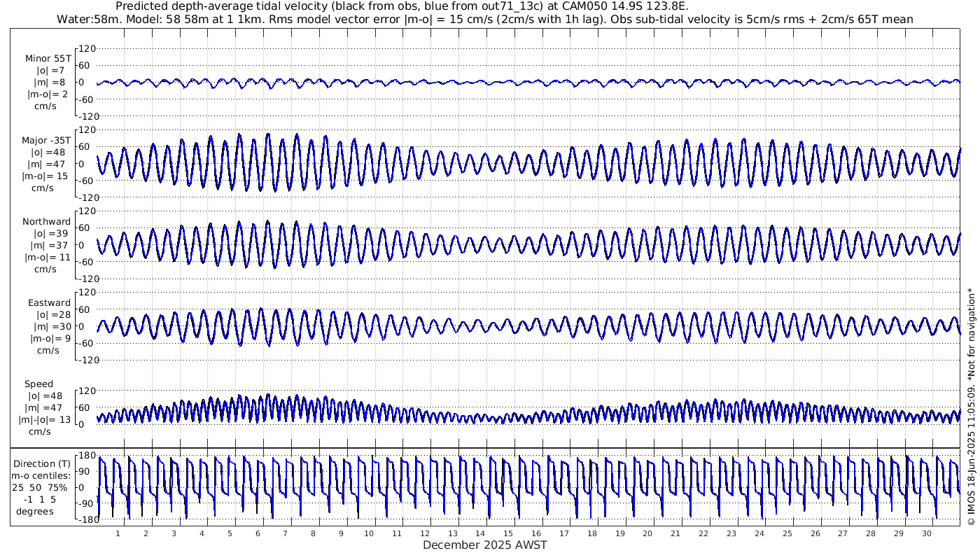Click the "-1 1 5" centile values
Screen dimensions: 980x560
click(39, 499)
